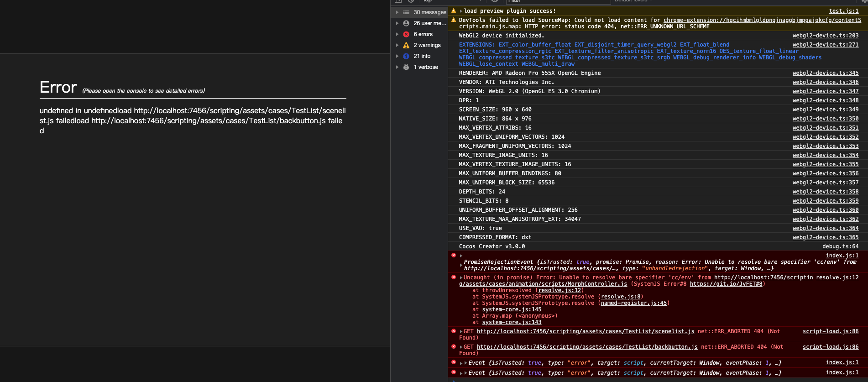
Task: Follow the git.io/JvFET#8 link
Action: coord(726,284)
